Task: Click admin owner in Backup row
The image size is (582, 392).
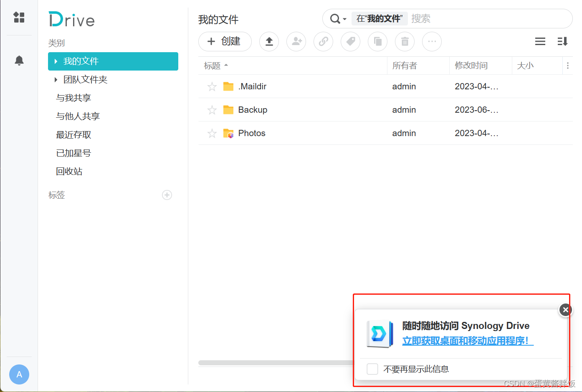Action: point(404,110)
